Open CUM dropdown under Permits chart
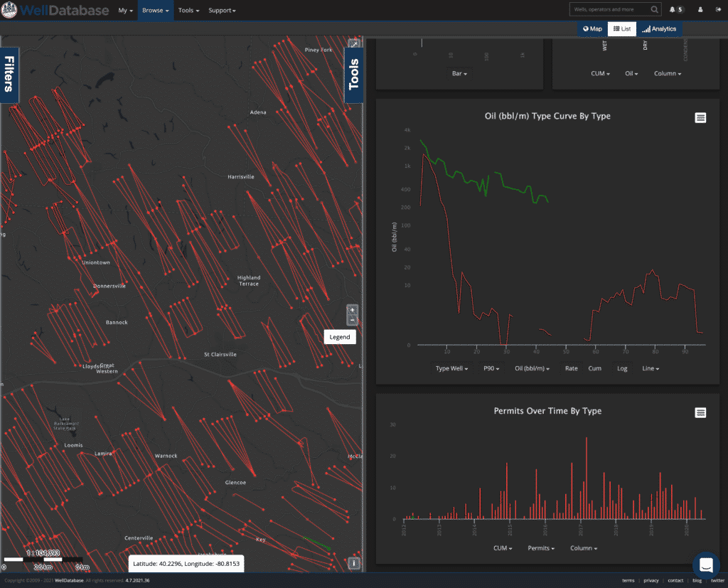The image size is (728, 588). pos(503,548)
